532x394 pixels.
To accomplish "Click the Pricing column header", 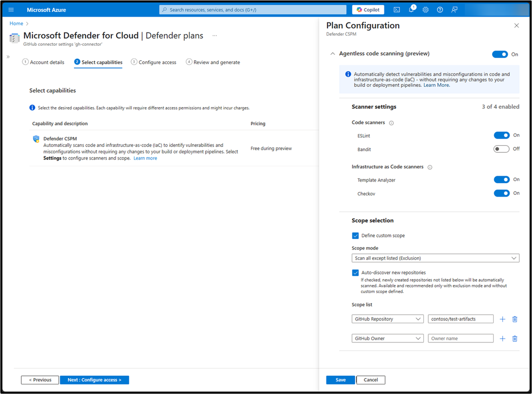I will 258,124.
